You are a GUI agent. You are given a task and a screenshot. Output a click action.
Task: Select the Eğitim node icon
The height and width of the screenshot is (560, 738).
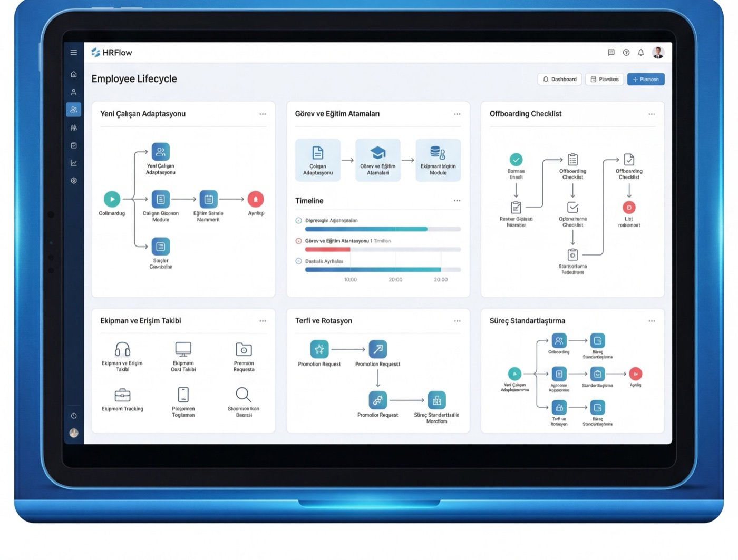(x=208, y=199)
